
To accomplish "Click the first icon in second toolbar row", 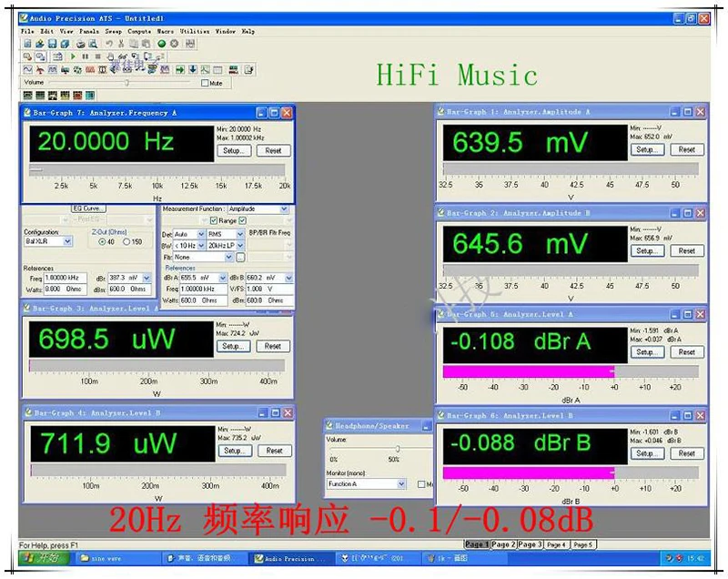I will 27,56.
